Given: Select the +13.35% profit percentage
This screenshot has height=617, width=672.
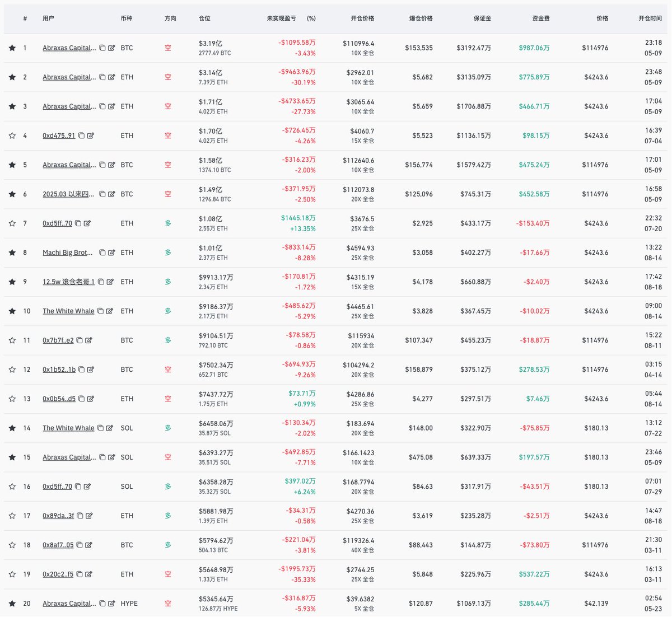Looking at the screenshot, I should 302,228.
